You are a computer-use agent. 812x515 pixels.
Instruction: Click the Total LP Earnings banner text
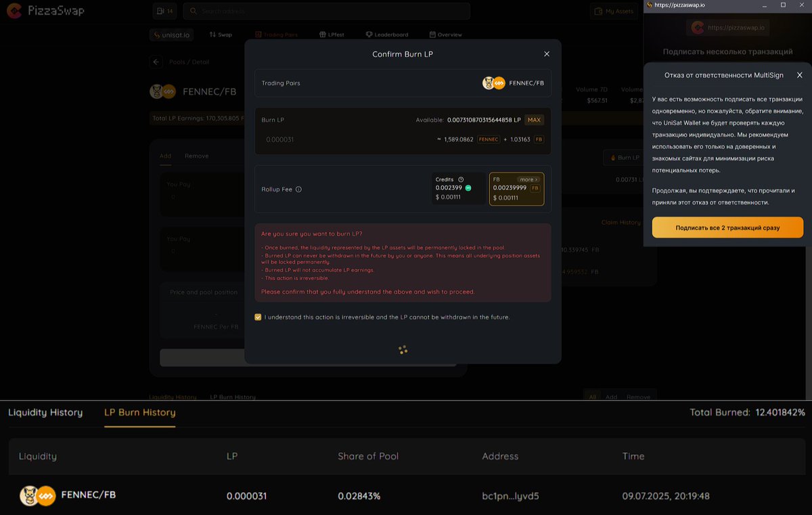(x=197, y=118)
